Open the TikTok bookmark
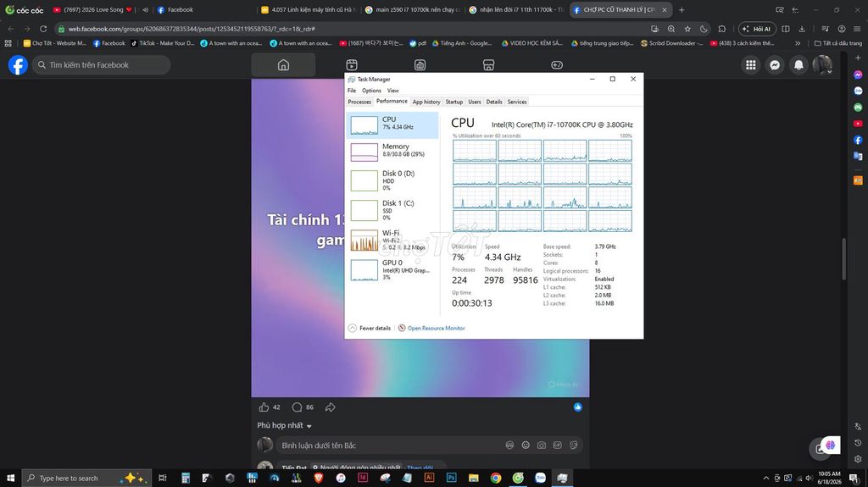The height and width of the screenshot is (487, 868). point(162,43)
